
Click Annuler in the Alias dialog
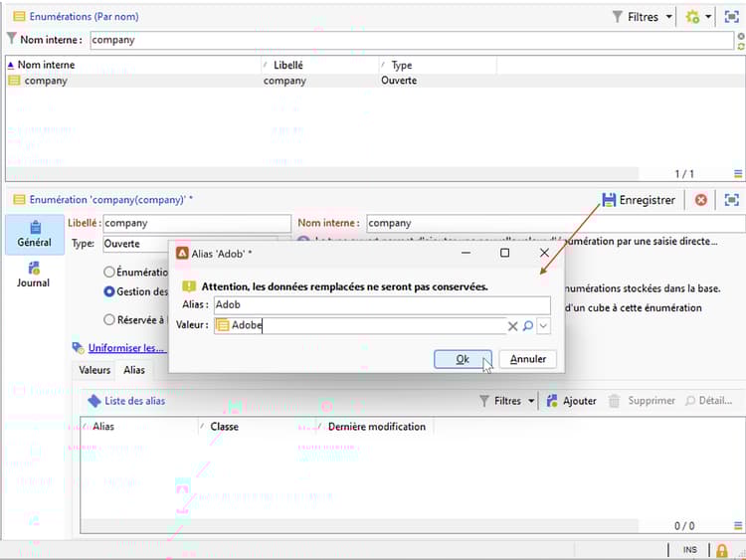pyautogui.click(x=527, y=359)
